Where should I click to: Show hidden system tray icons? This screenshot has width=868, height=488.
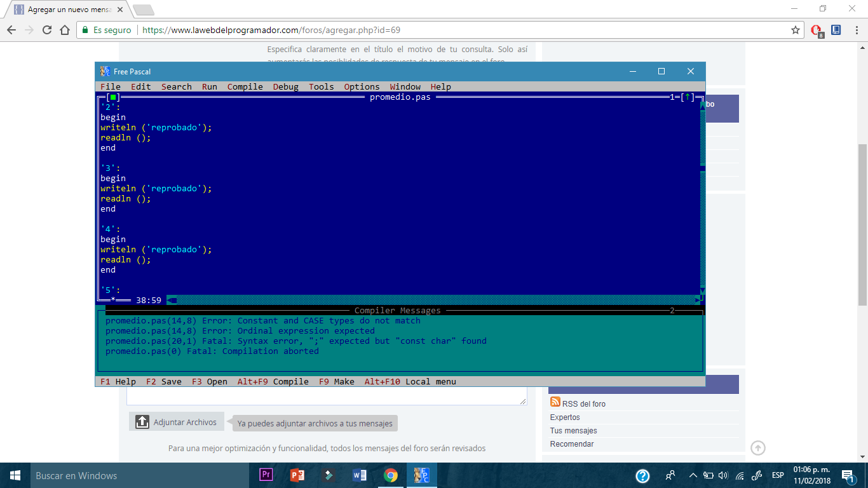tap(693, 475)
